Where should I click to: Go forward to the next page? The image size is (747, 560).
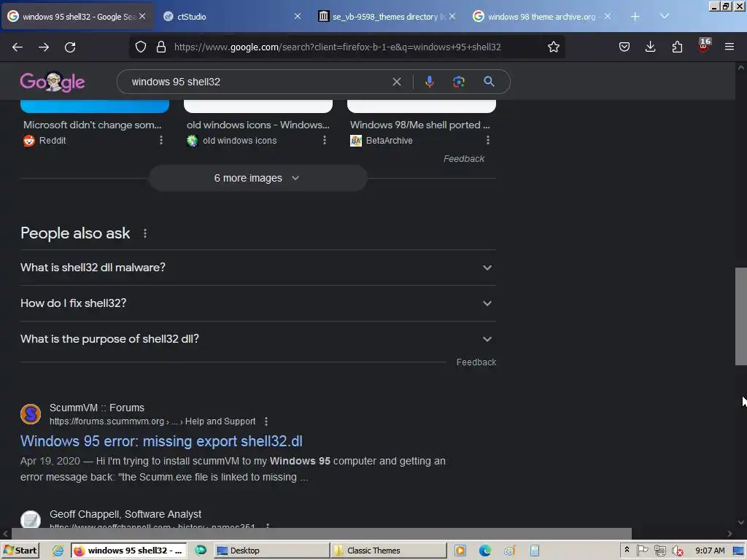click(44, 47)
